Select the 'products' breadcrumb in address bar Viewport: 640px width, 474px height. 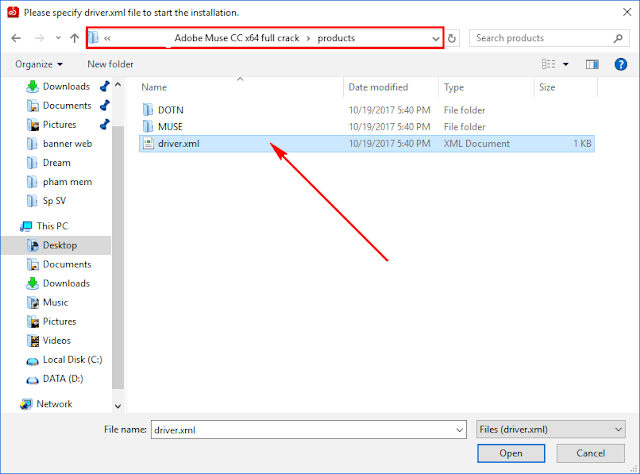click(336, 38)
